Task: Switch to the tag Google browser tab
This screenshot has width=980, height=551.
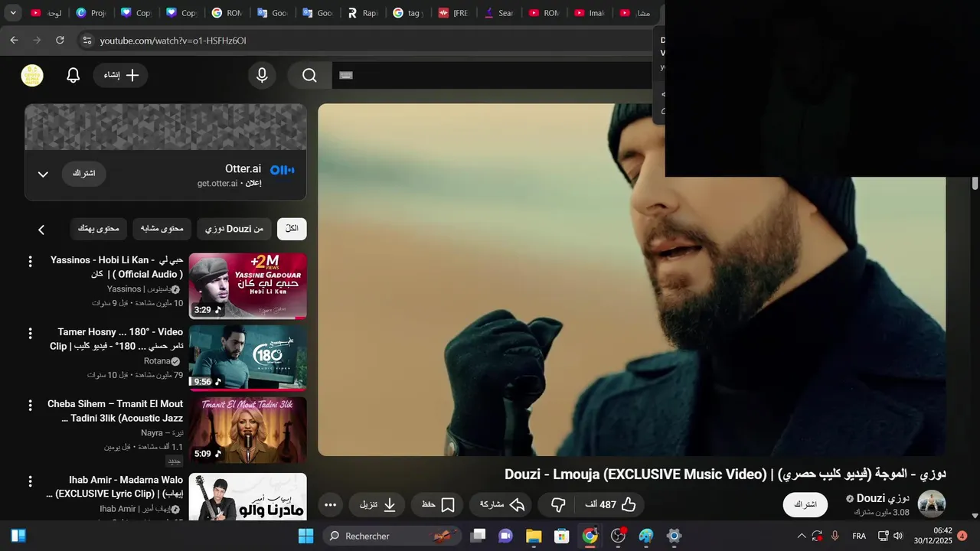Action: (408, 13)
